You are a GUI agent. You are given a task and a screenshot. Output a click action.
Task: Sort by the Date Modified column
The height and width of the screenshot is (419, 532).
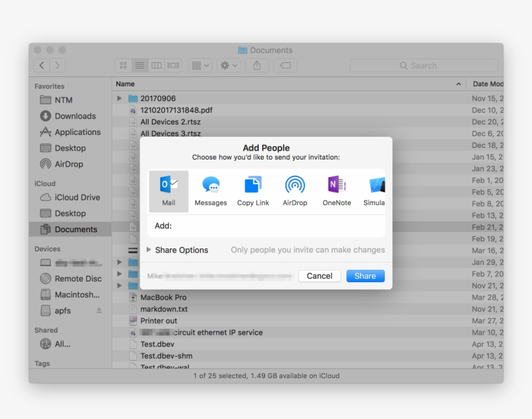pyautogui.click(x=485, y=84)
